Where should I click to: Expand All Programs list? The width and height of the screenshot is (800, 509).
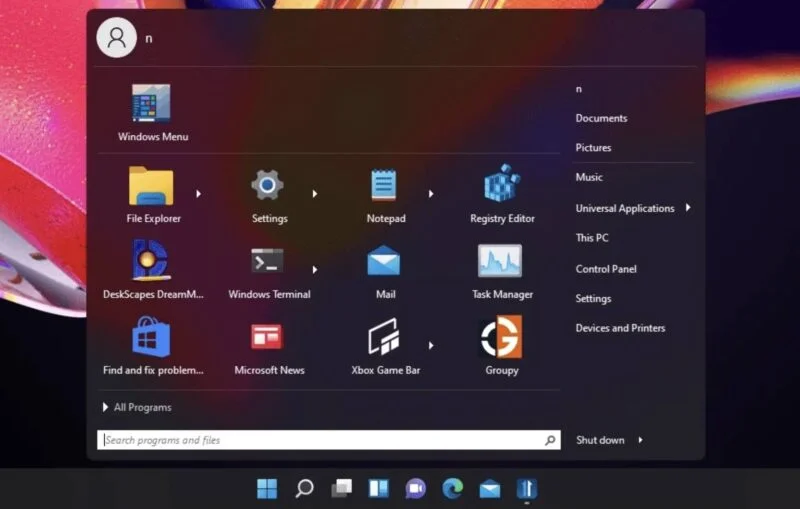pos(137,407)
